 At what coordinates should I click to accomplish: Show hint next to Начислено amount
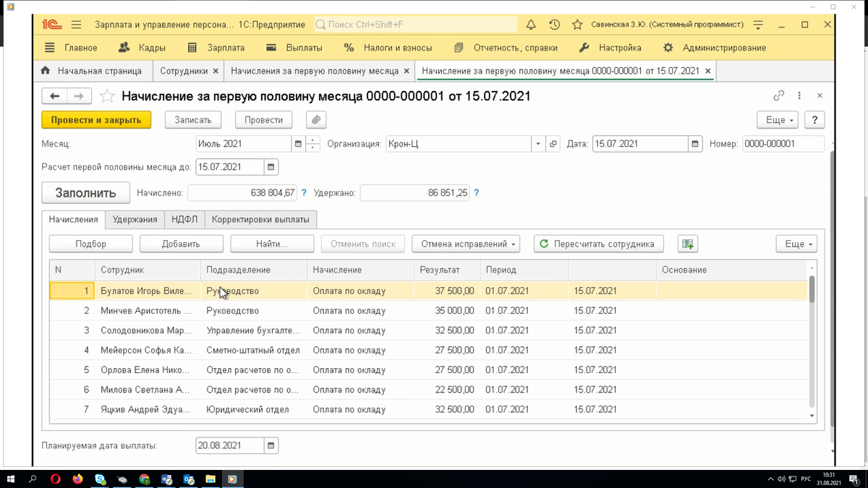click(304, 193)
